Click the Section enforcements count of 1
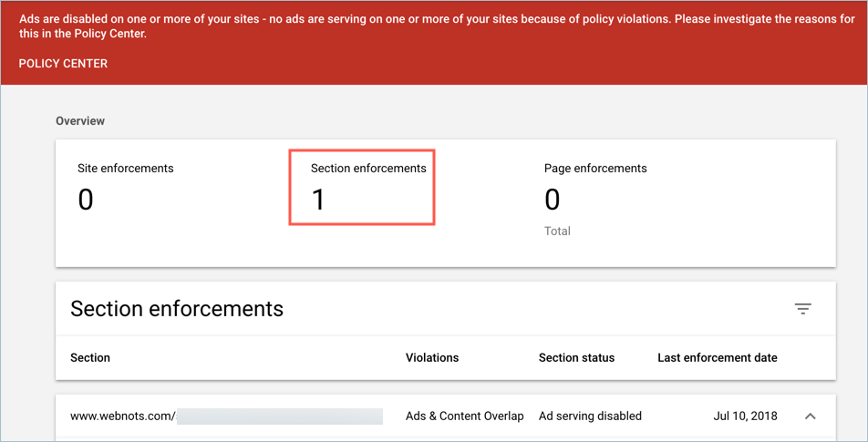This screenshot has width=868, height=442. click(318, 200)
